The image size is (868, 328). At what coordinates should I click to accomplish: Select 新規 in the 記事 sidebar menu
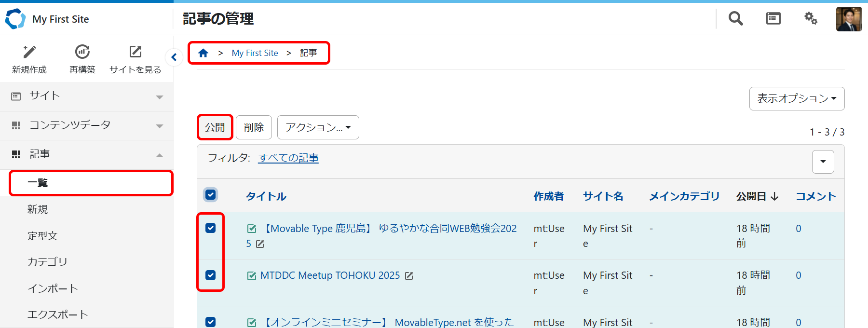[x=38, y=209]
